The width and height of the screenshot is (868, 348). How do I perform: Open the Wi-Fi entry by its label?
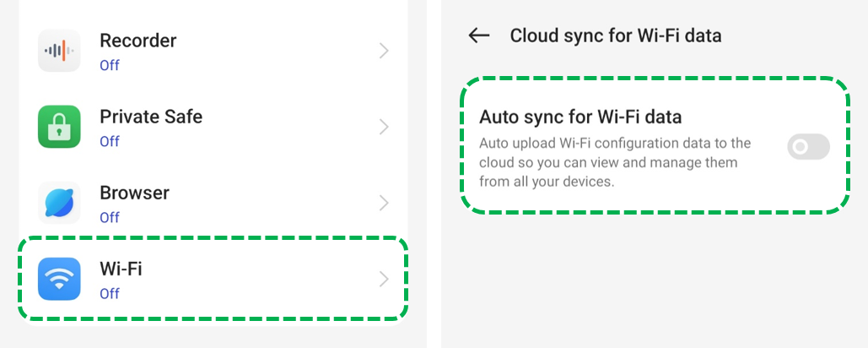coord(121,269)
